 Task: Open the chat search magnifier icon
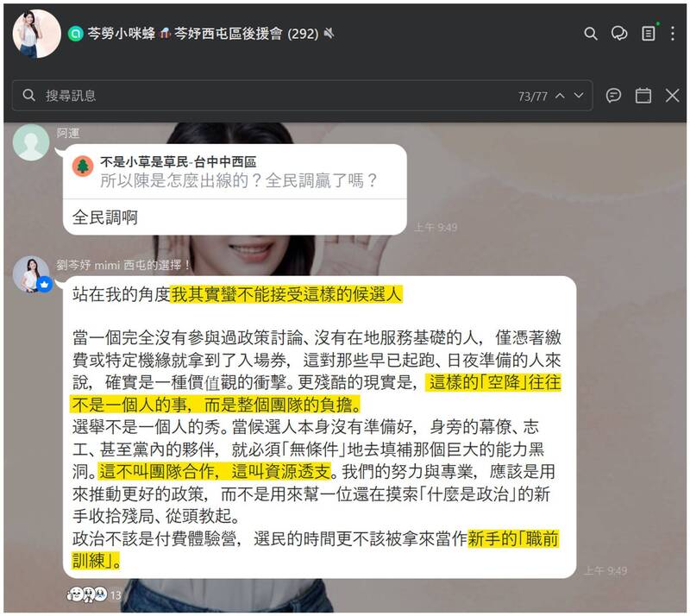pos(591,34)
